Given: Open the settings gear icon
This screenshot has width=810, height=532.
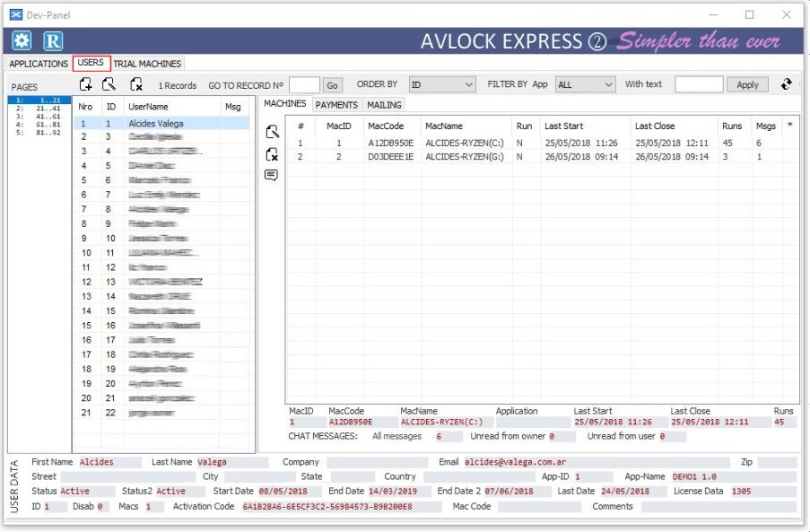Looking at the screenshot, I should (22, 40).
